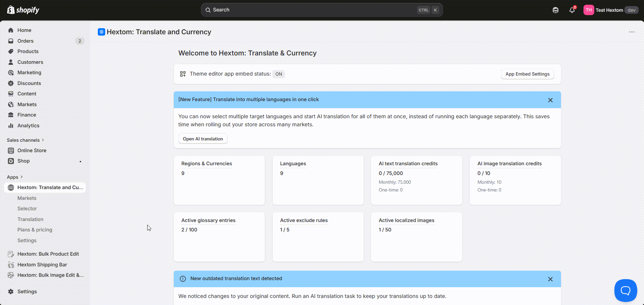Click the blue Hextom app icon in page header
The image size is (644, 305).
click(x=101, y=32)
